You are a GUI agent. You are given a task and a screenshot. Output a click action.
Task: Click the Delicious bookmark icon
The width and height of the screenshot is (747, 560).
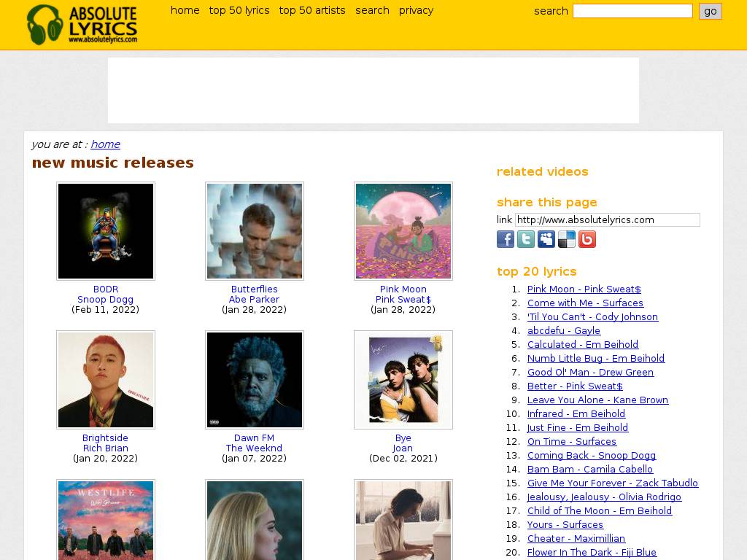pyautogui.click(x=566, y=239)
